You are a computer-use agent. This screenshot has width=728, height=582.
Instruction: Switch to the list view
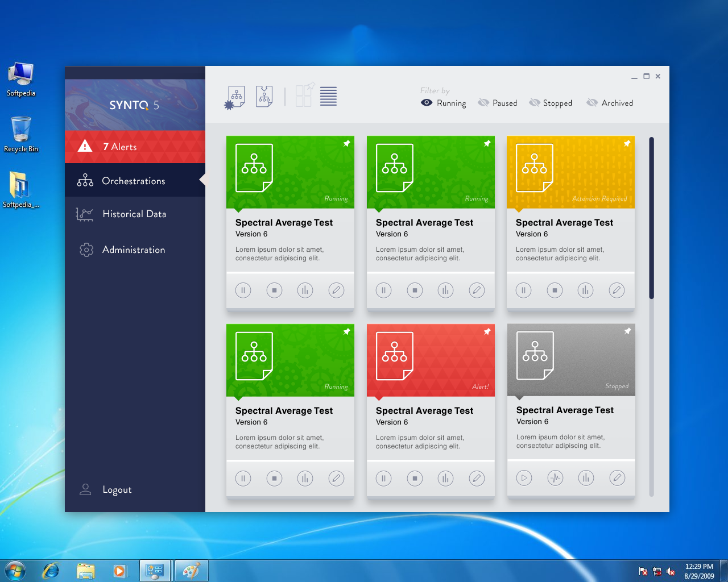(328, 96)
